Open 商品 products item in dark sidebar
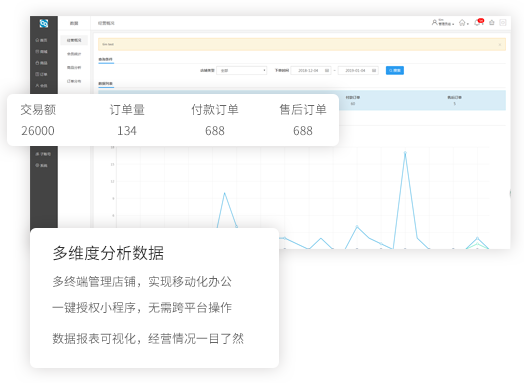The width and height of the screenshot is (524, 383). [x=41, y=63]
